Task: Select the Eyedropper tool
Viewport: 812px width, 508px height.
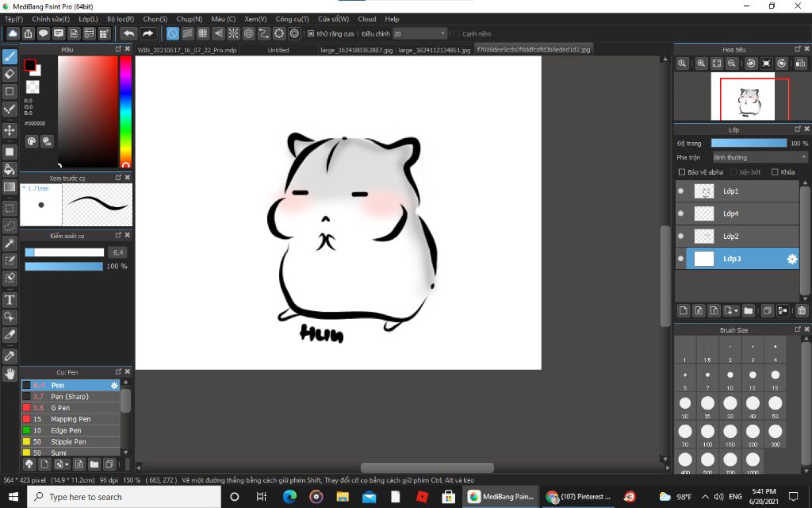Action: click(x=10, y=356)
